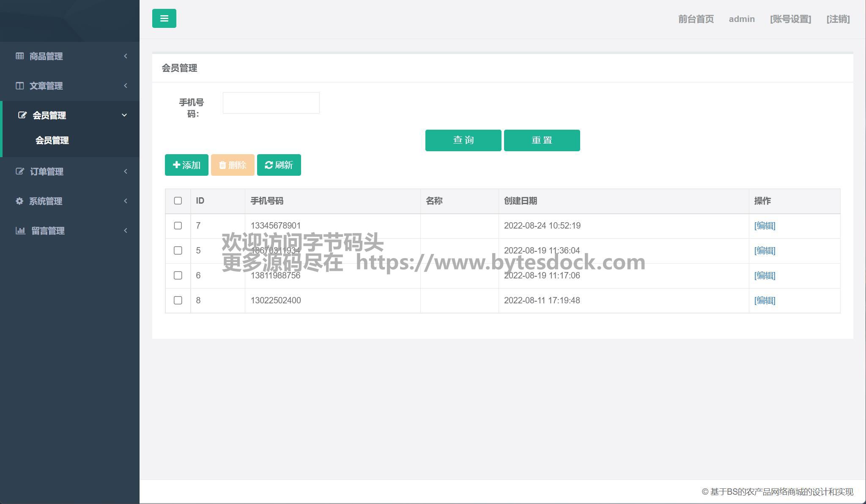Check the checkbox for member ID 7
The height and width of the screenshot is (504, 866).
point(178,226)
